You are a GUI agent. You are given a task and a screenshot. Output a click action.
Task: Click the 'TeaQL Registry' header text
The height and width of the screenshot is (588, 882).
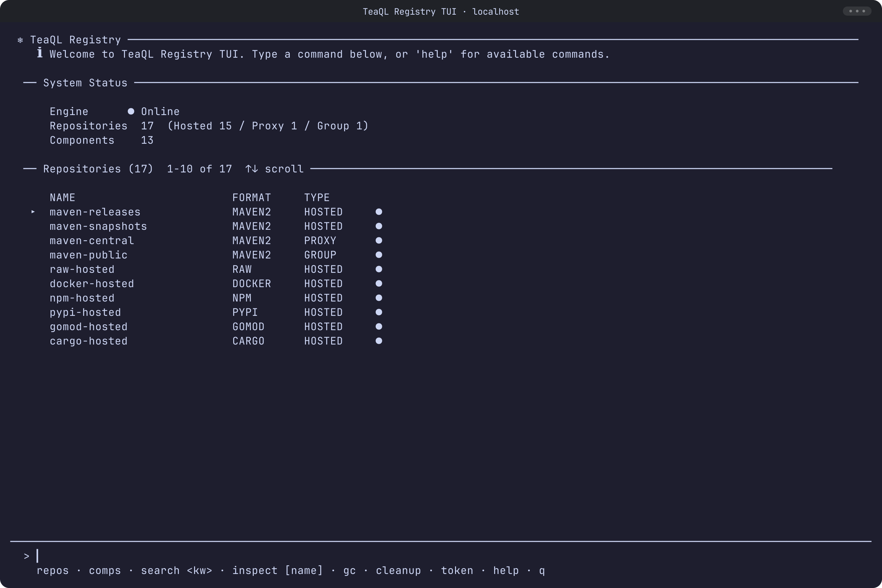tap(75, 40)
